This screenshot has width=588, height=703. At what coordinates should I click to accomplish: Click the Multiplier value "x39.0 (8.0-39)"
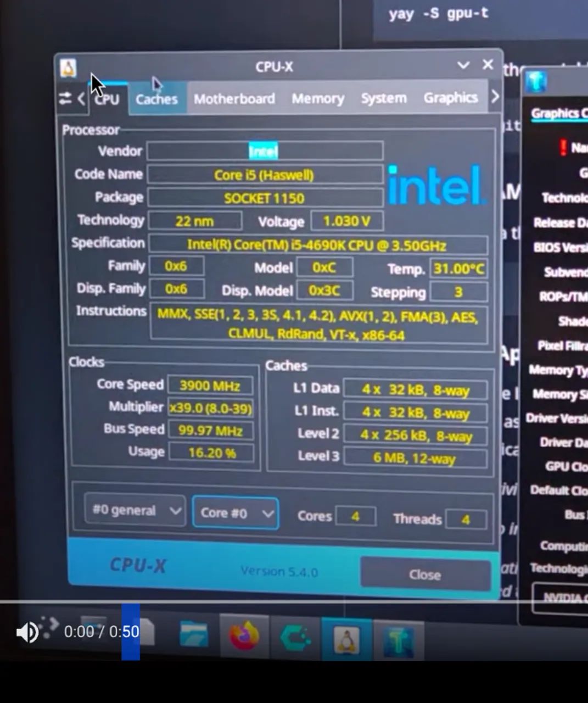click(210, 408)
